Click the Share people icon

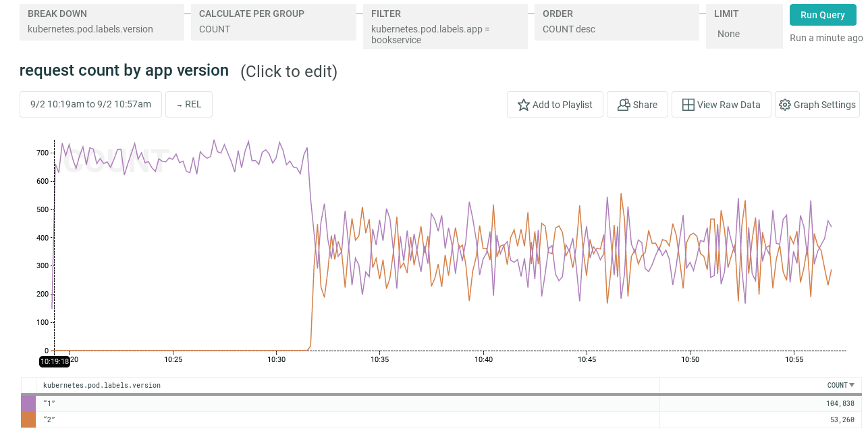pyautogui.click(x=624, y=105)
